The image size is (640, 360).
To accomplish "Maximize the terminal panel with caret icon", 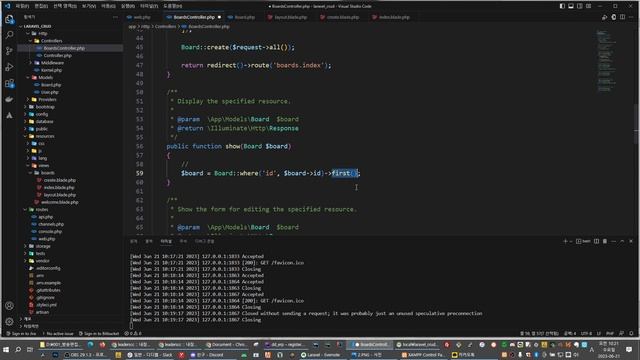I will 622,241.
